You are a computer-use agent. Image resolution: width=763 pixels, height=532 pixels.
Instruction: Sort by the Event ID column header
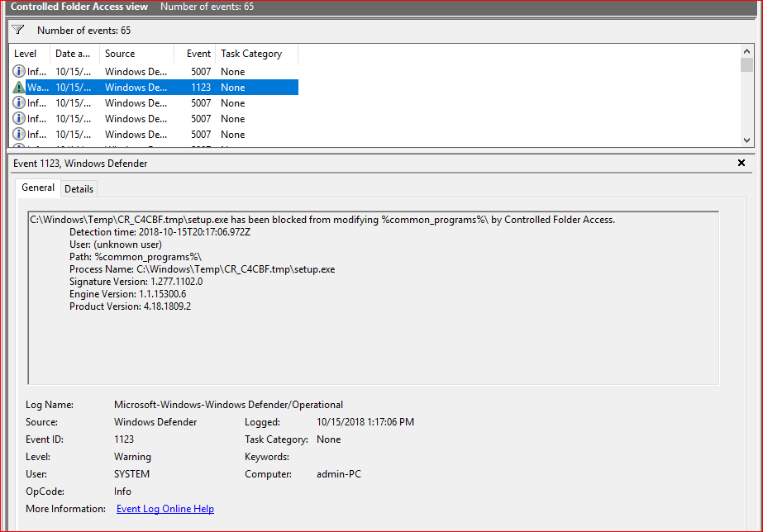click(x=194, y=54)
